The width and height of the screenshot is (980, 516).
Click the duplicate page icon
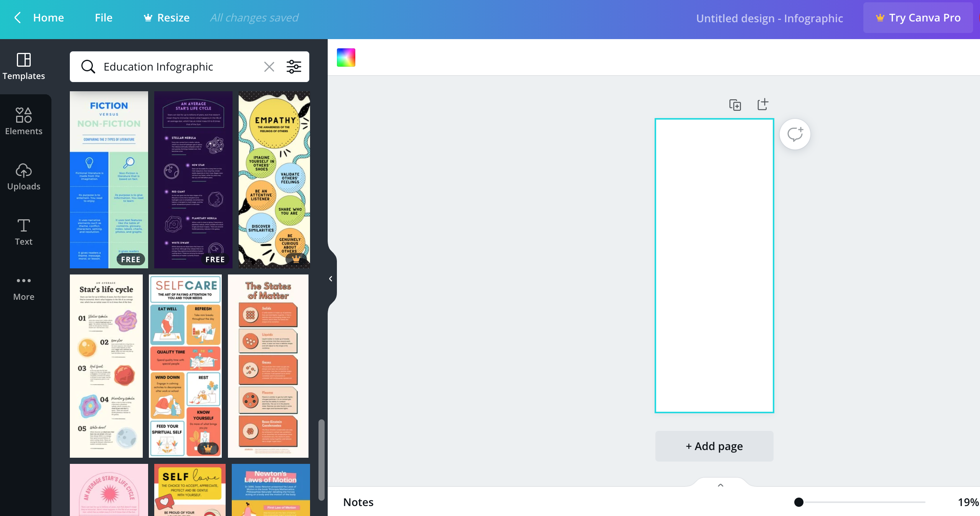[735, 105]
